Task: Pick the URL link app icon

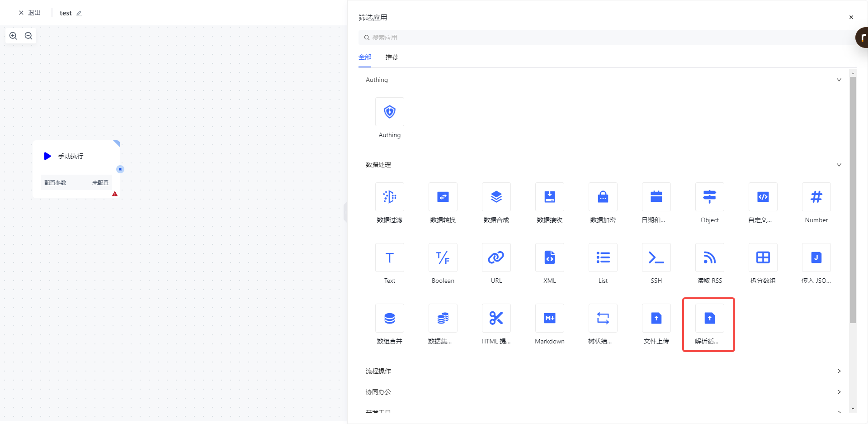Action: point(496,257)
